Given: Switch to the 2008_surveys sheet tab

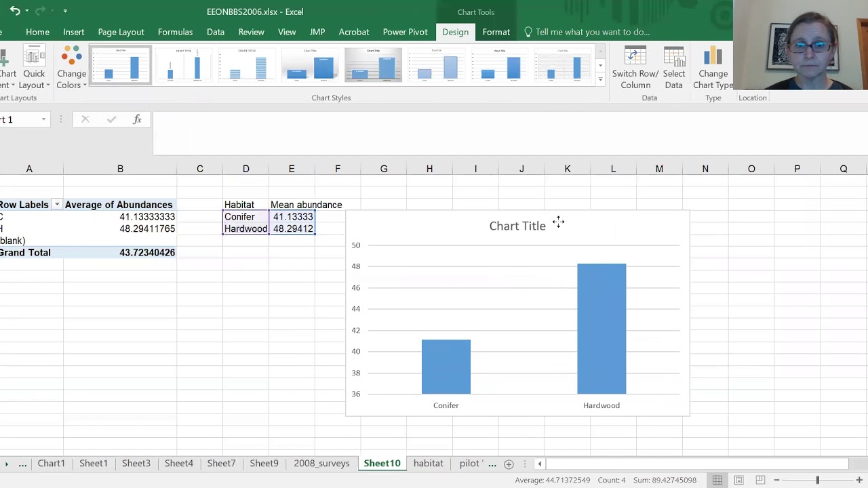Looking at the screenshot, I should click(321, 464).
